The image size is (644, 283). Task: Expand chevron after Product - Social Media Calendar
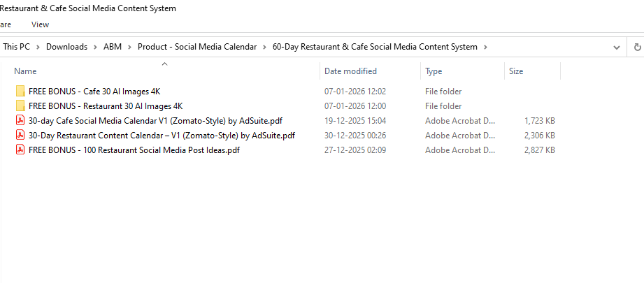tap(265, 47)
